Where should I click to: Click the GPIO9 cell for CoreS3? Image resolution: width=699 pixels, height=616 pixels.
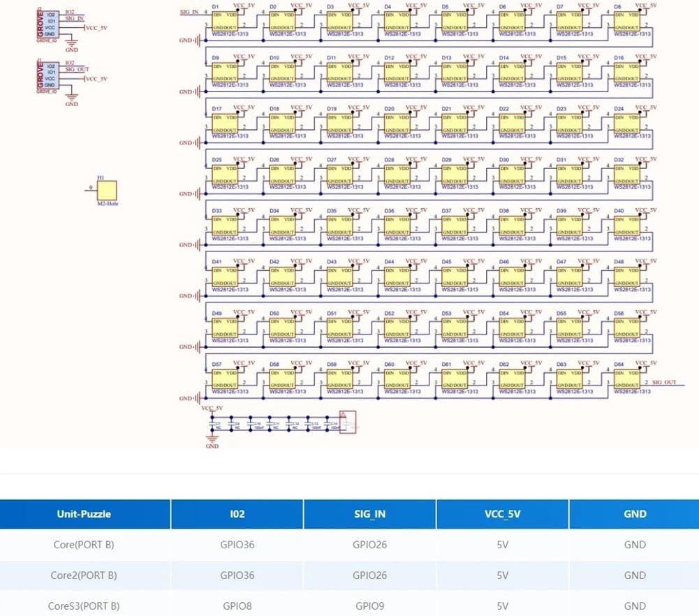[x=369, y=606]
